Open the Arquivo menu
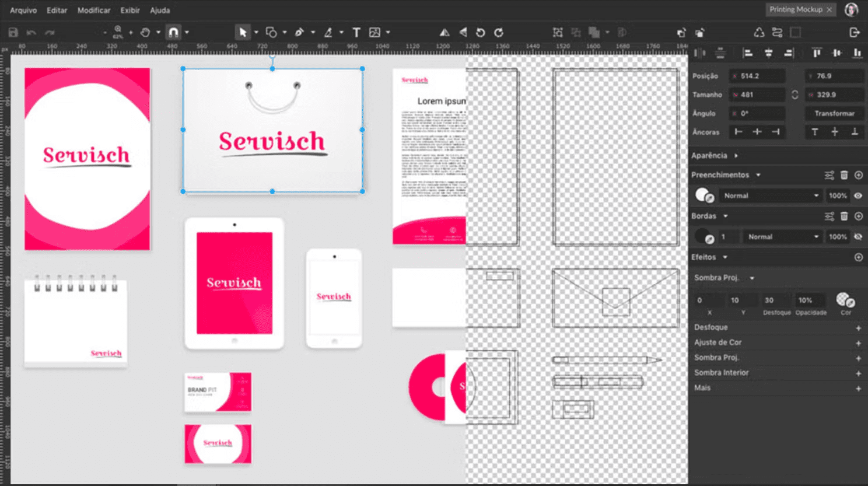 [x=23, y=10]
